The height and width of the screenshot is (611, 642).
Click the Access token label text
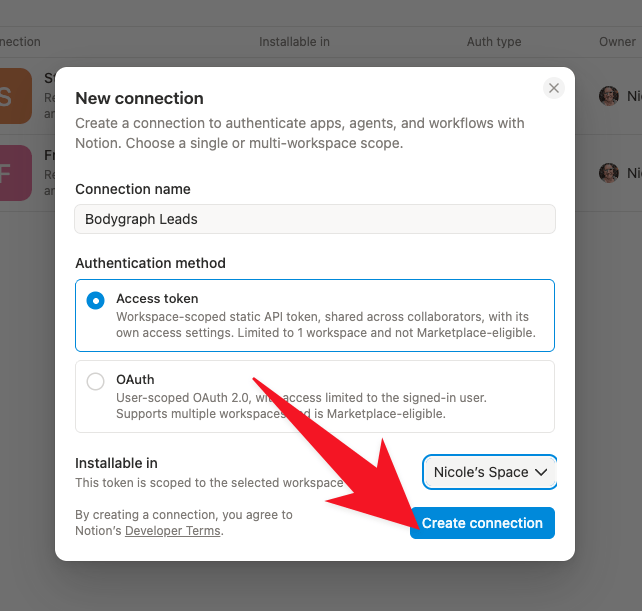[x=157, y=299]
